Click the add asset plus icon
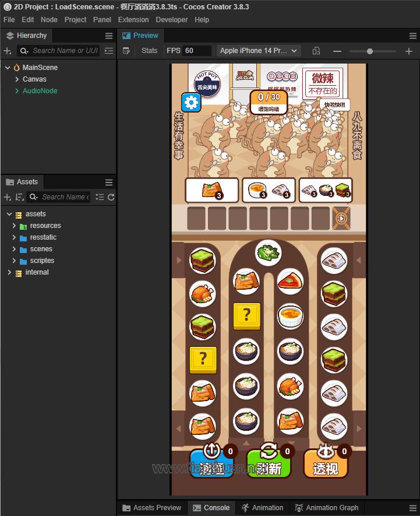 [x=8, y=197]
